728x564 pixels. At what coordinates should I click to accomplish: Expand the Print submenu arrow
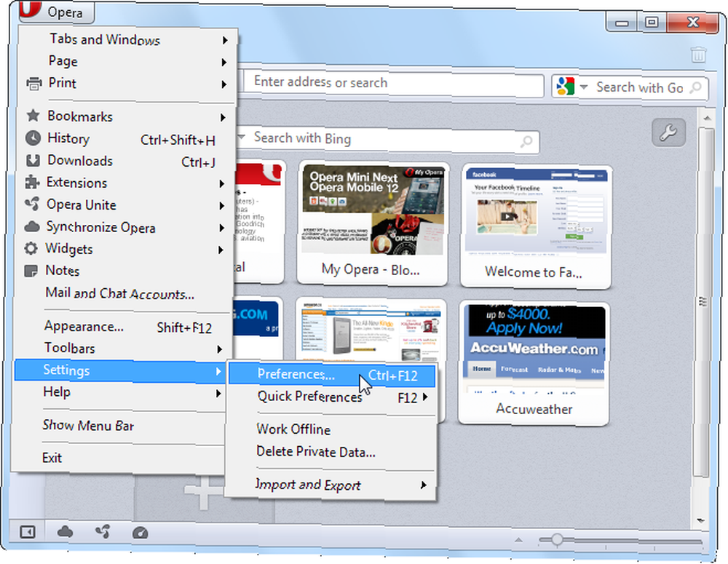tap(224, 84)
